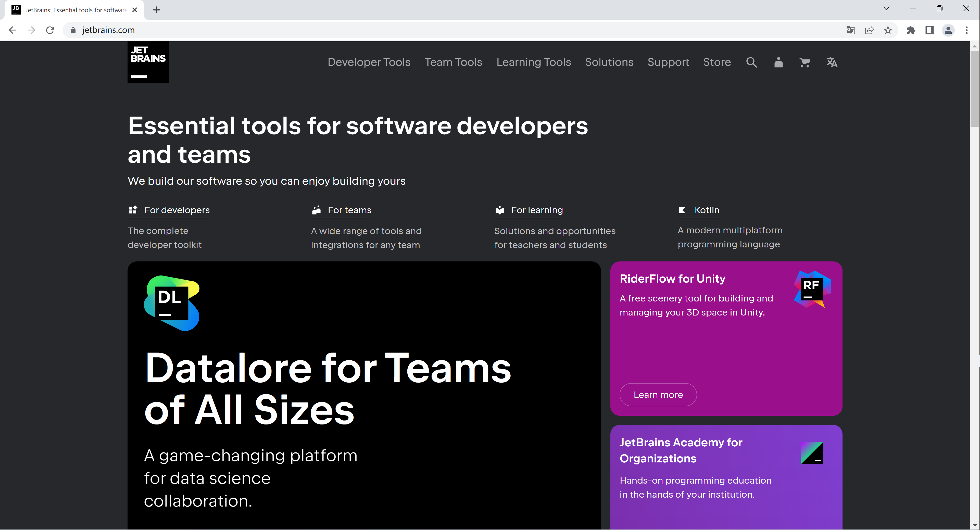Open the Developer Tools menu
980x530 pixels.
[369, 62]
